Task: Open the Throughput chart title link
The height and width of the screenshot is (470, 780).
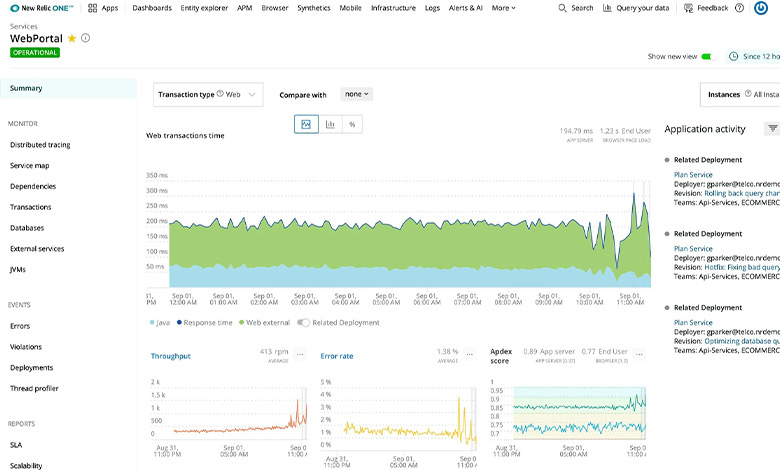Action: (x=171, y=356)
